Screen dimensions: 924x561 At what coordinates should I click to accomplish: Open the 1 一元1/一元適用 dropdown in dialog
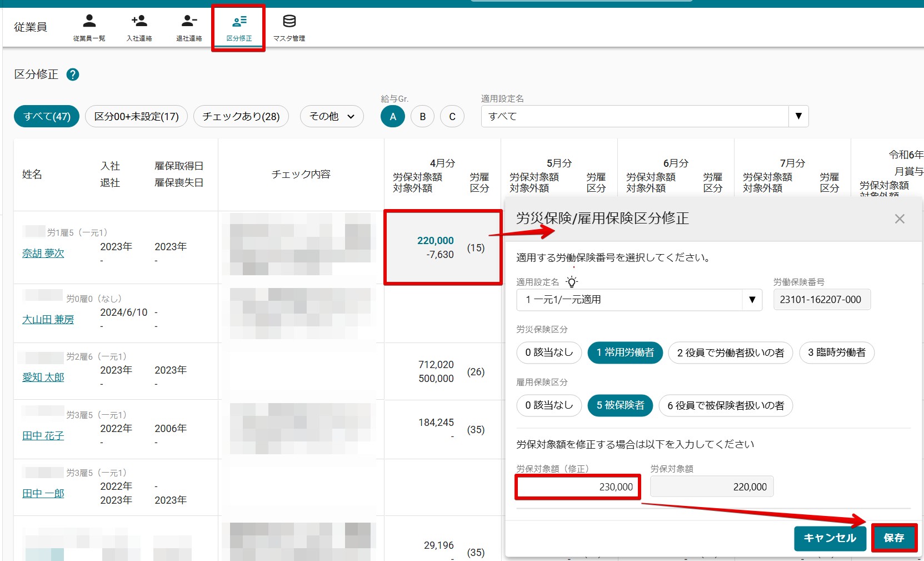639,300
